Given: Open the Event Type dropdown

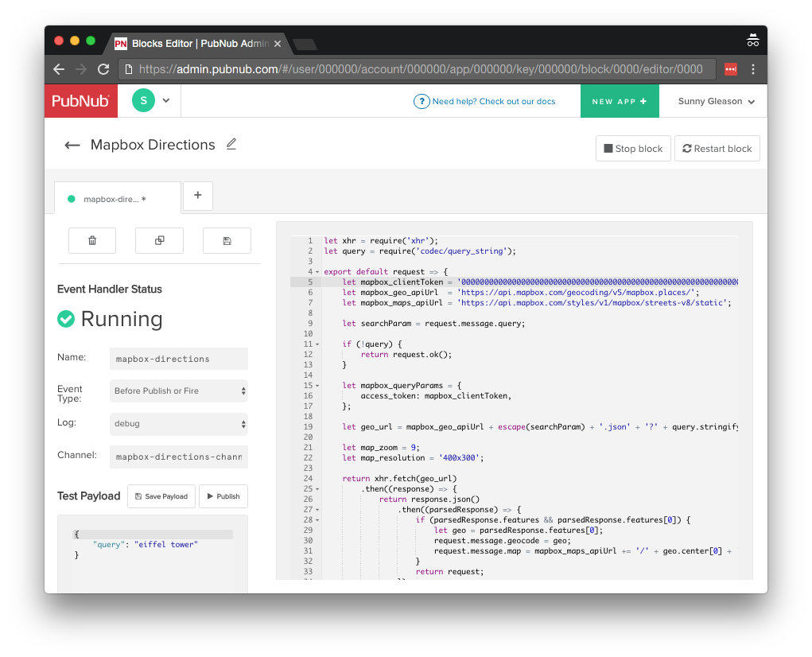Looking at the screenshot, I should (179, 391).
